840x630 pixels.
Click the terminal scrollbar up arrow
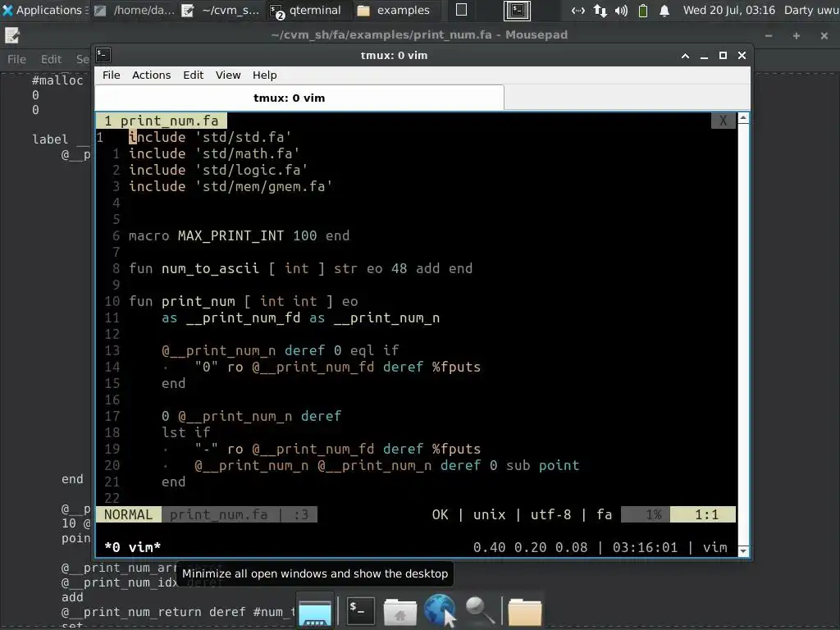743,118
